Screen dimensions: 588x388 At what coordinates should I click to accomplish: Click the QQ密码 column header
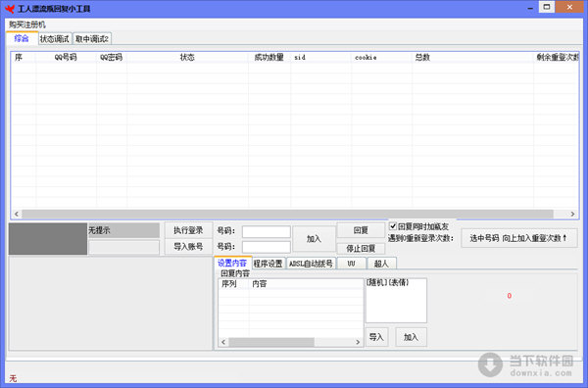[112, 58]
